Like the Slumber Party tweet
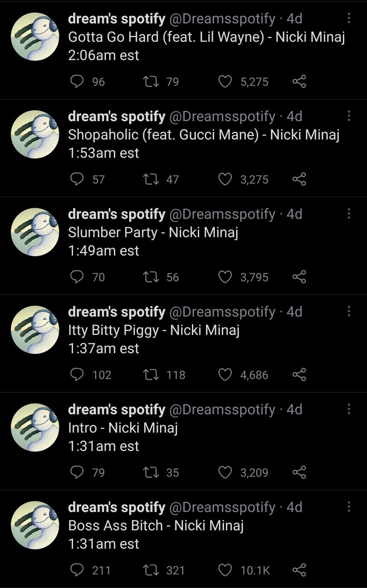The height and width of the screenshot is (588, 367). click(225, 277)
